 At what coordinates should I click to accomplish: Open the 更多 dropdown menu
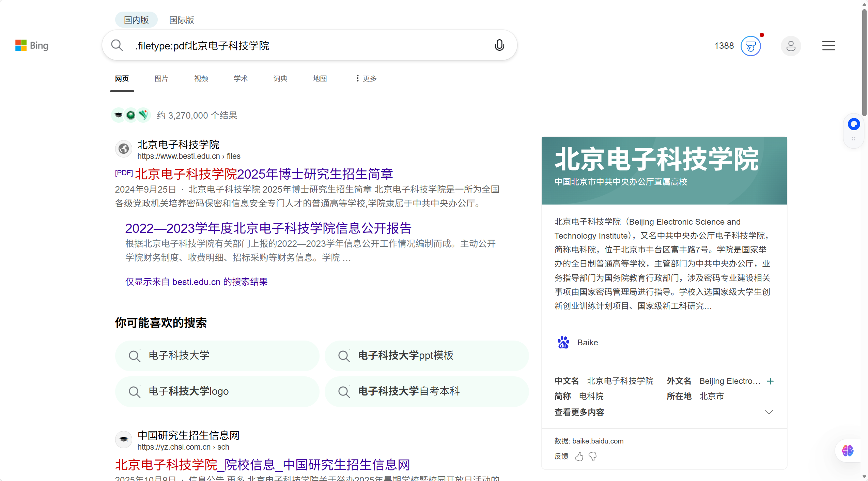(x=366, y=78)
